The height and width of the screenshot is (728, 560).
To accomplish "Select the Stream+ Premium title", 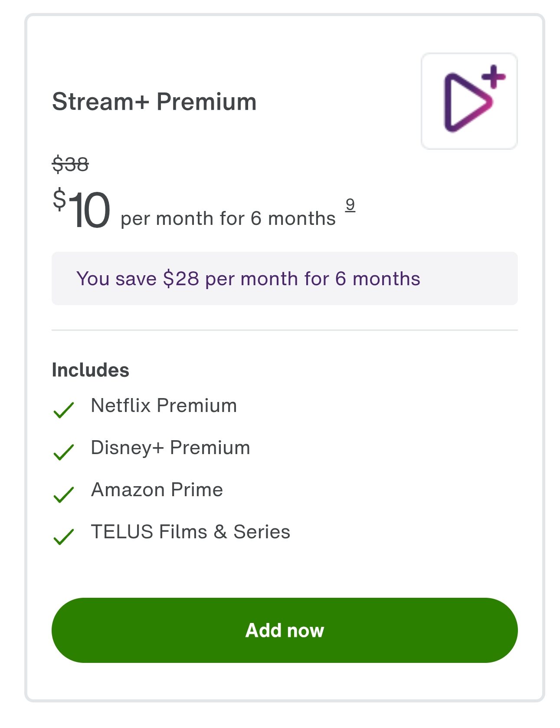I will 154,102.
